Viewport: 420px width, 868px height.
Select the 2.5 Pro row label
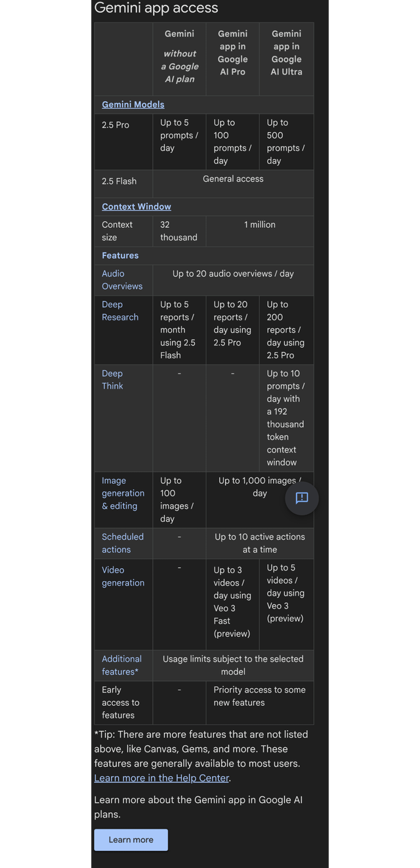[115, 125]
